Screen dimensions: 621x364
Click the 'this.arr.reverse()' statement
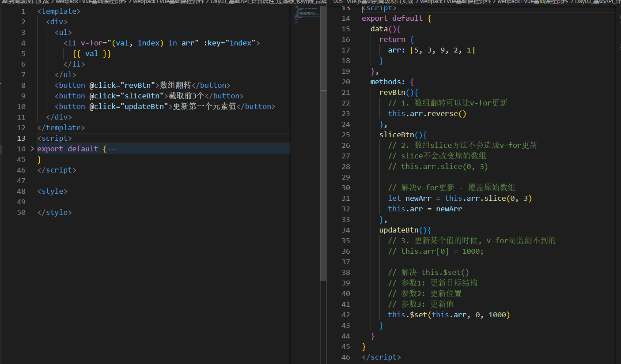coord(427,113)
